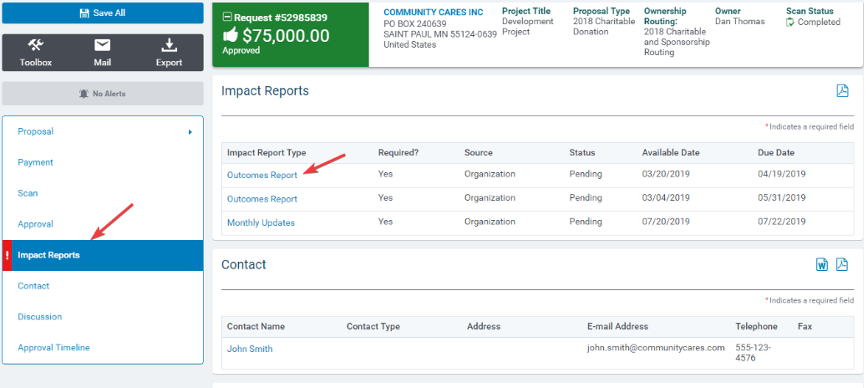Viewport: 868px width, 388px height.
Task: Click the Save All button
Action: (103, 13)
